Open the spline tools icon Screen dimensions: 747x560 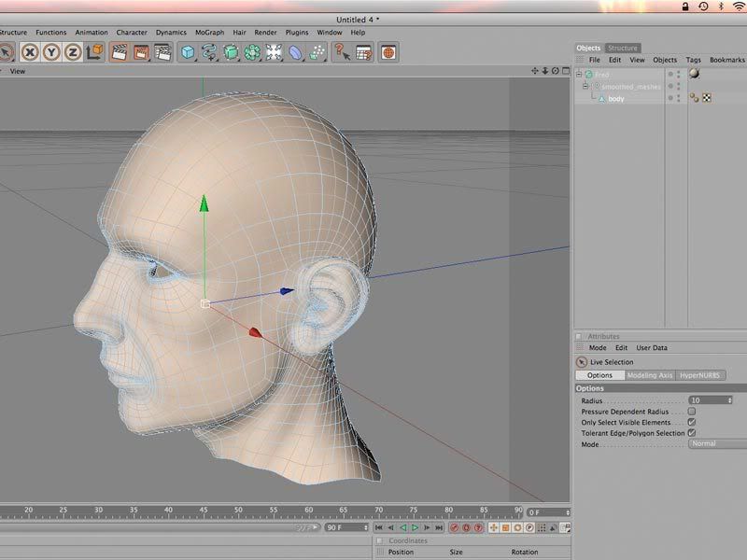[209, 52]
